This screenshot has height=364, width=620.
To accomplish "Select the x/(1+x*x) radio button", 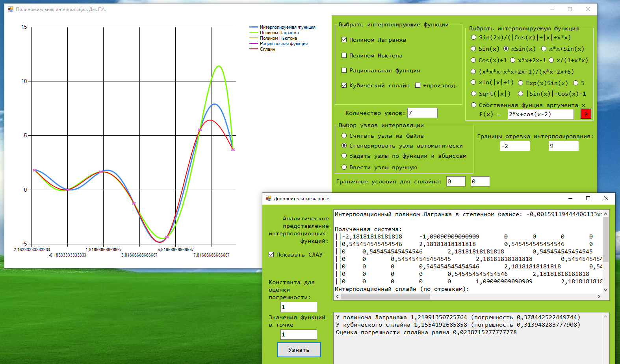I will point(551,60).
